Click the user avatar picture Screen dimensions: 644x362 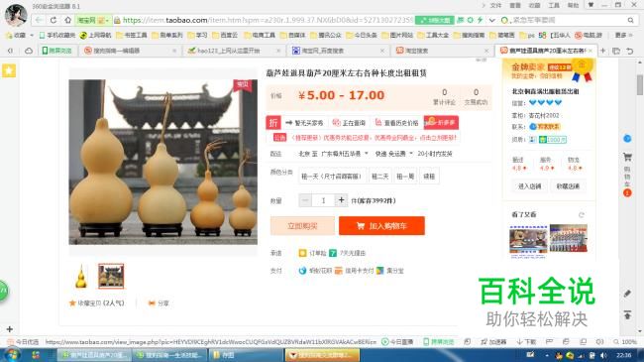coord(16,15)
